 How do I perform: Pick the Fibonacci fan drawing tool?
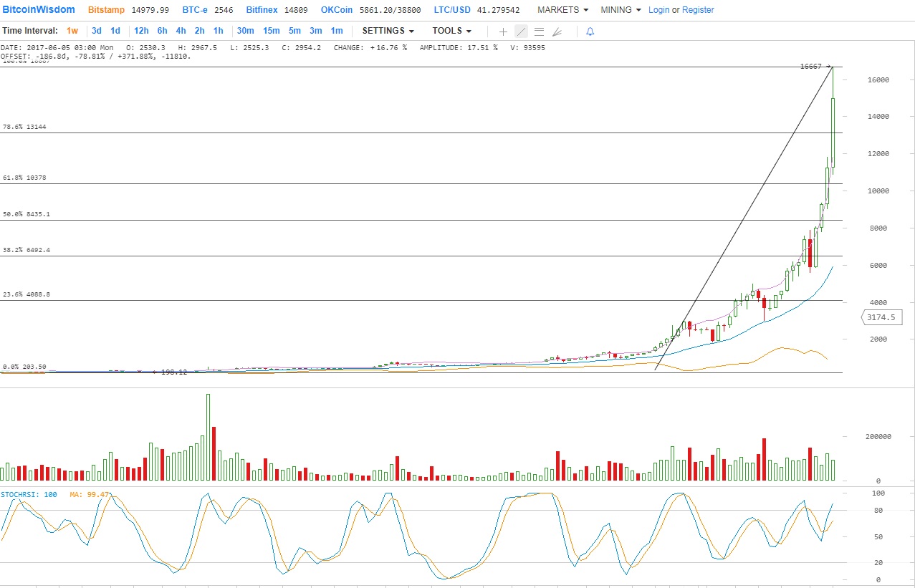[x=557, y=32]
